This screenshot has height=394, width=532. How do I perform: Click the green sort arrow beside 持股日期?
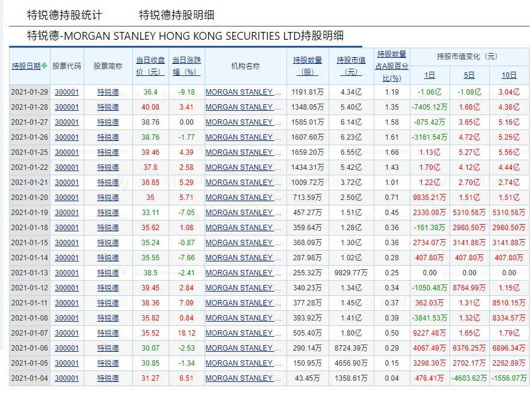tap(44, 66)
